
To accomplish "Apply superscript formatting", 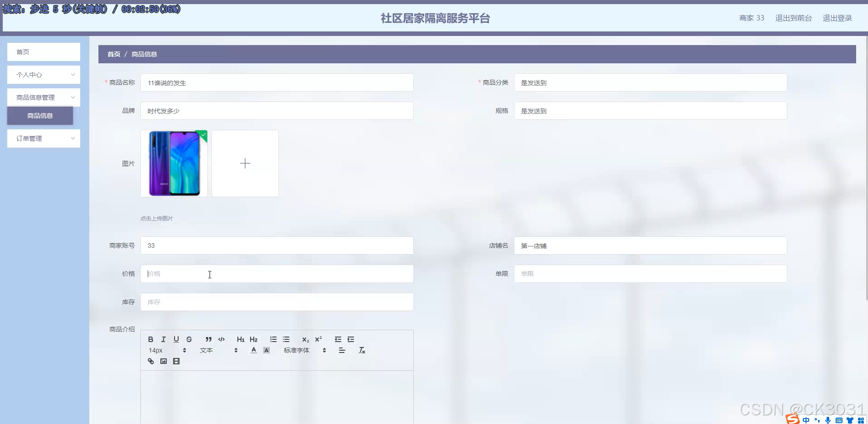I will pyautogui.click(x=318, y=339).
